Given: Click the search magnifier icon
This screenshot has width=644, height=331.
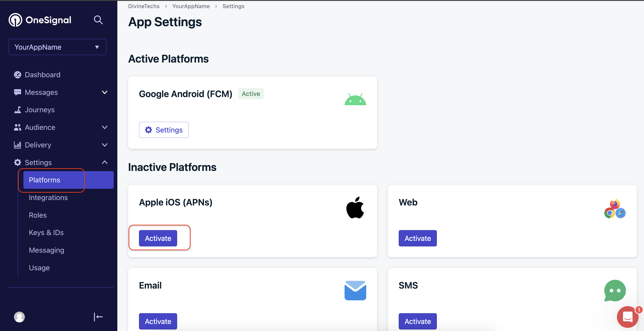Looking at the screenshot, I should [98, 20].
